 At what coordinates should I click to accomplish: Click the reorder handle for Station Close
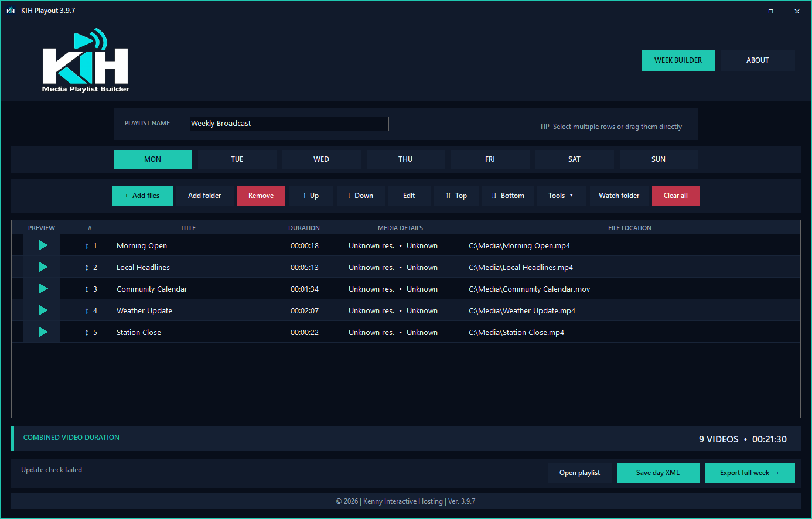click(x=87, y=333)
